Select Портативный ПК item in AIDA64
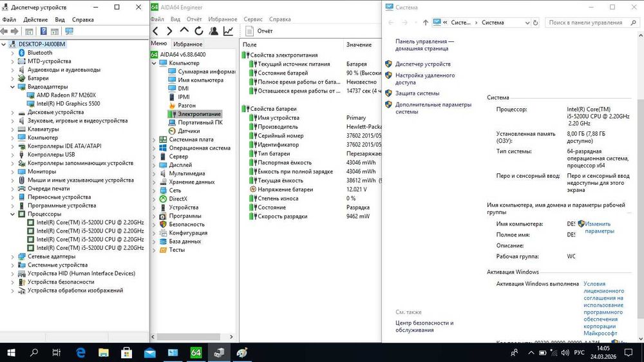Viewport: 644px width, 362px height. pos(200,122)
